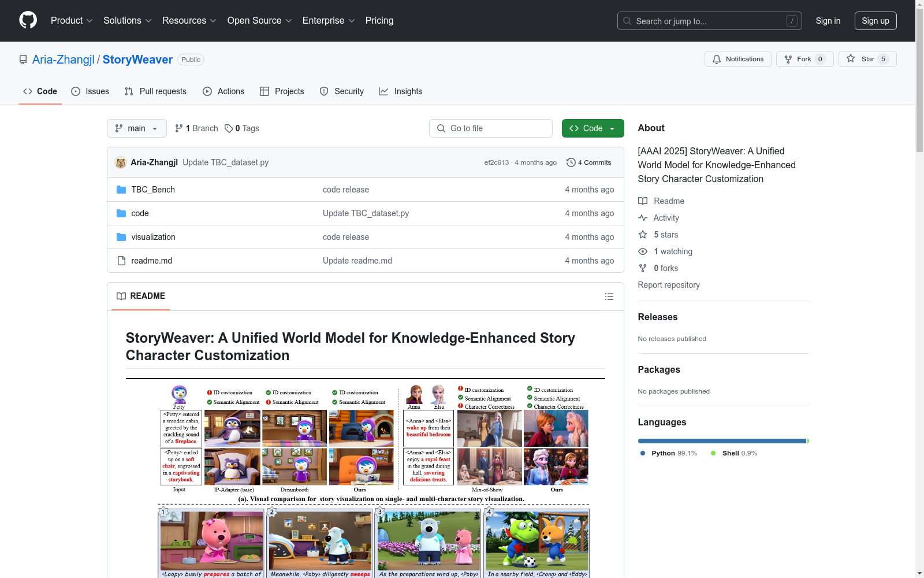The image size is (924, 578).
Task: Open the Product menu
Action: (72, 20)
